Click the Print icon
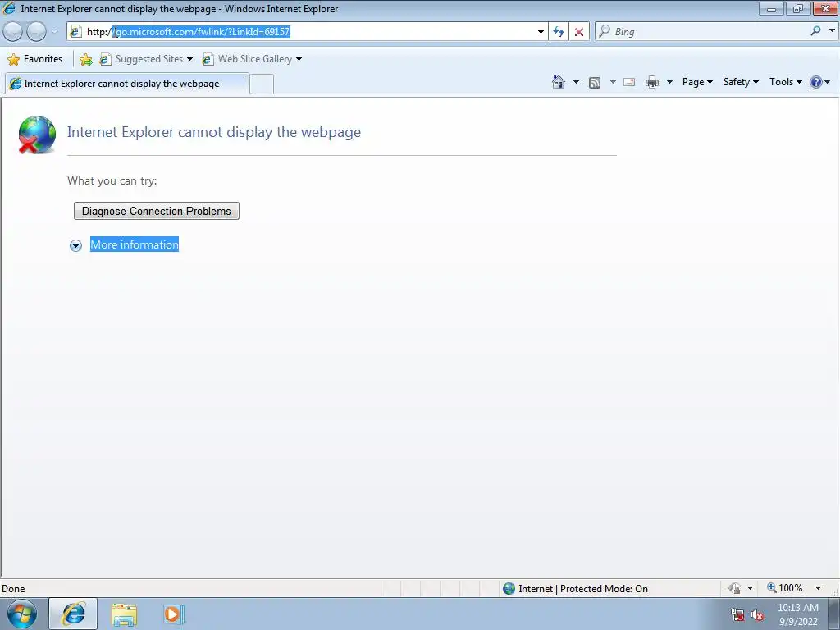 tap(652, 82)
